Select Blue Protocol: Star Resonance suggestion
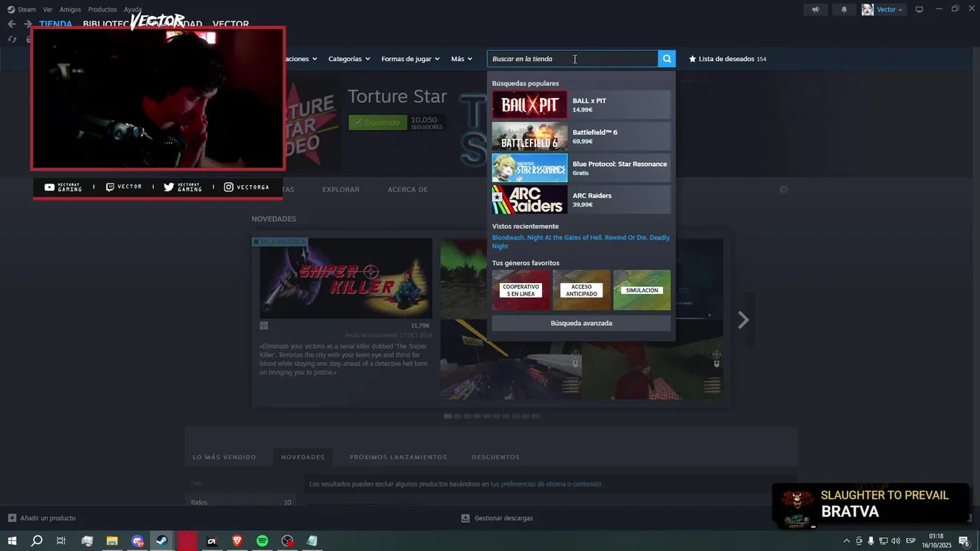The height and width of the screenshot is (551, 980). click(x=581, y=168)
